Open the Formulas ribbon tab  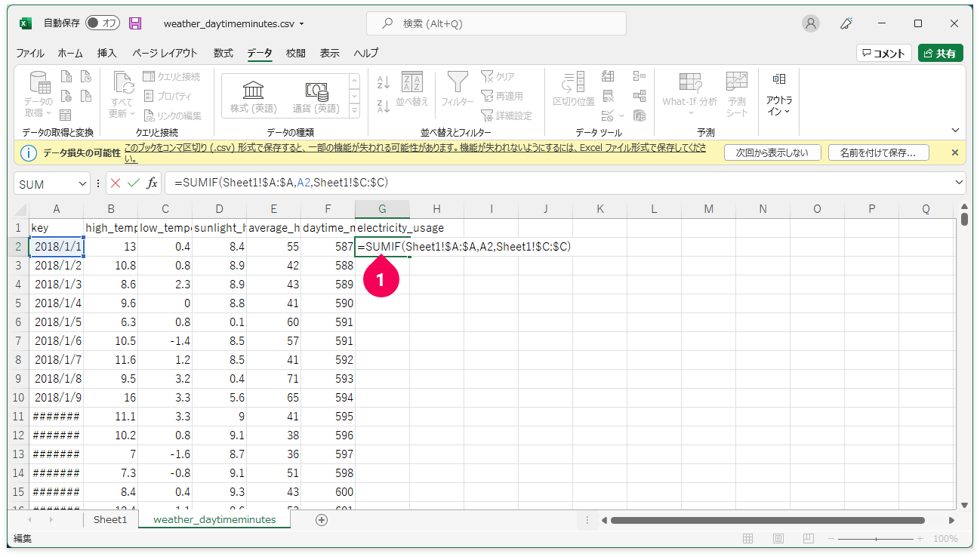coord(223,53)
